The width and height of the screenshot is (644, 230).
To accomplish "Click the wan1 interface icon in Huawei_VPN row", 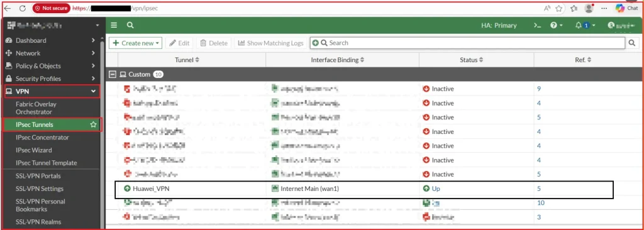I will point(275,189).
